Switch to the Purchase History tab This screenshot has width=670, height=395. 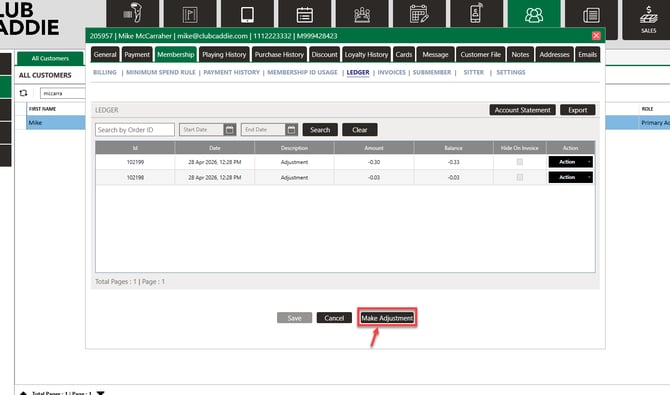279,55
